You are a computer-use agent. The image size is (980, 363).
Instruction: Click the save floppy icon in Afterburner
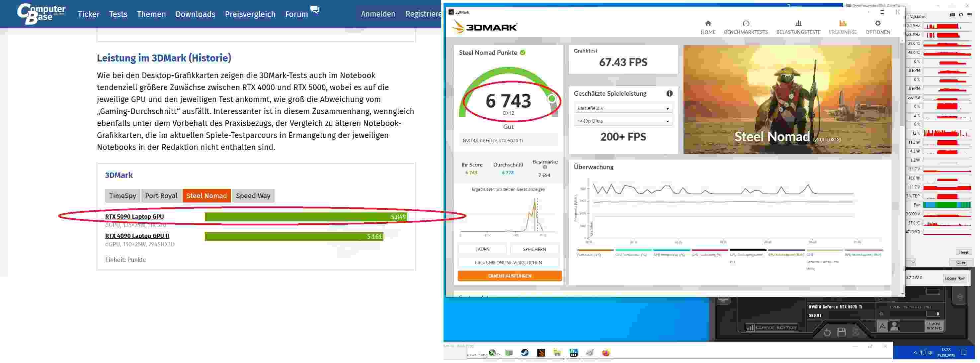click(841, 332)
